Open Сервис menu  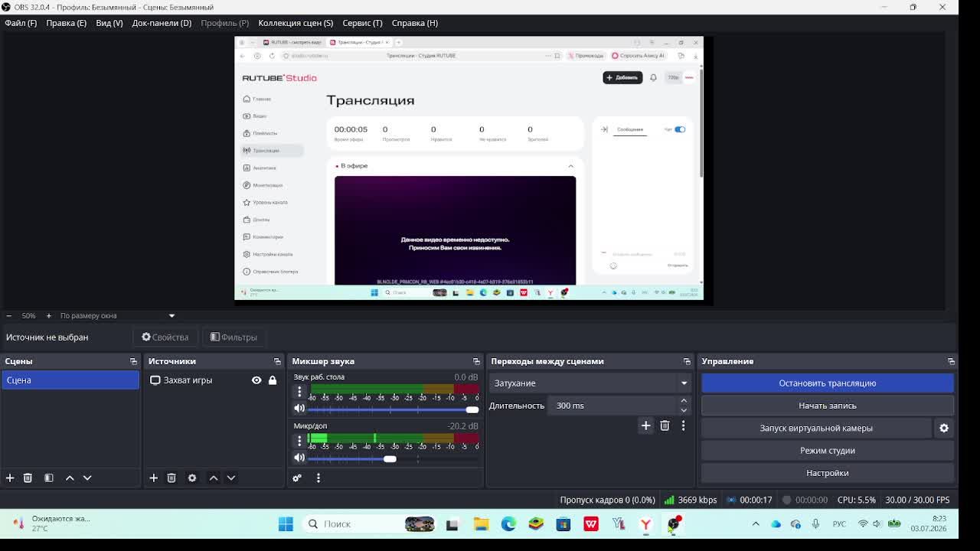[362, 23]
